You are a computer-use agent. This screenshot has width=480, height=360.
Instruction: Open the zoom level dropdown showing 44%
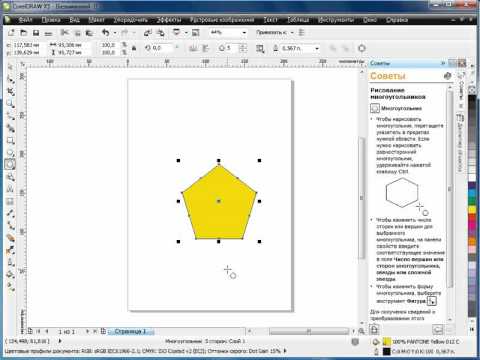coord(245,33)
